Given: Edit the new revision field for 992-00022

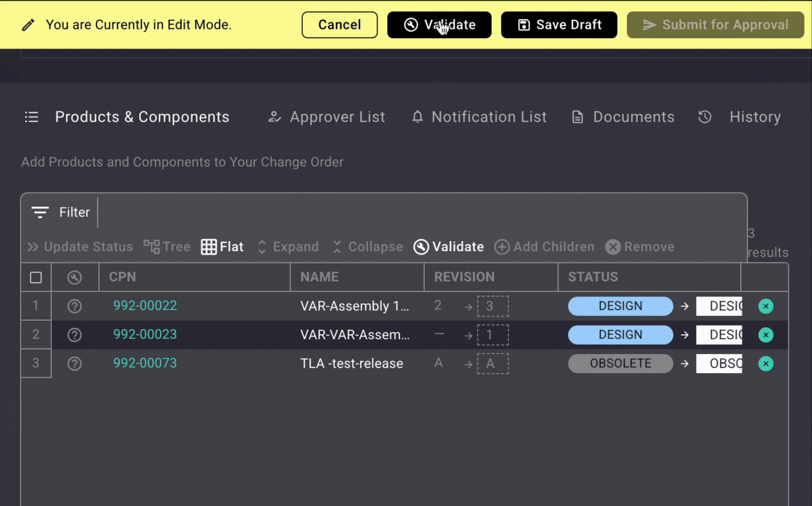Looking at the screenshot, I should 493,306.
